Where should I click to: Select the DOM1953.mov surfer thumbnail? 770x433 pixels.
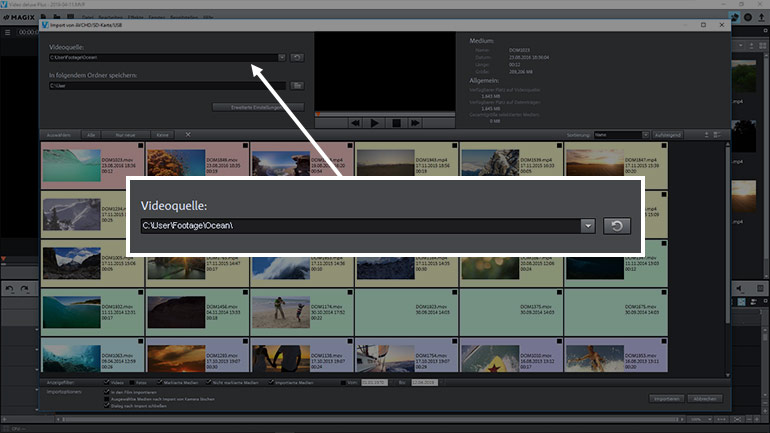595,358
